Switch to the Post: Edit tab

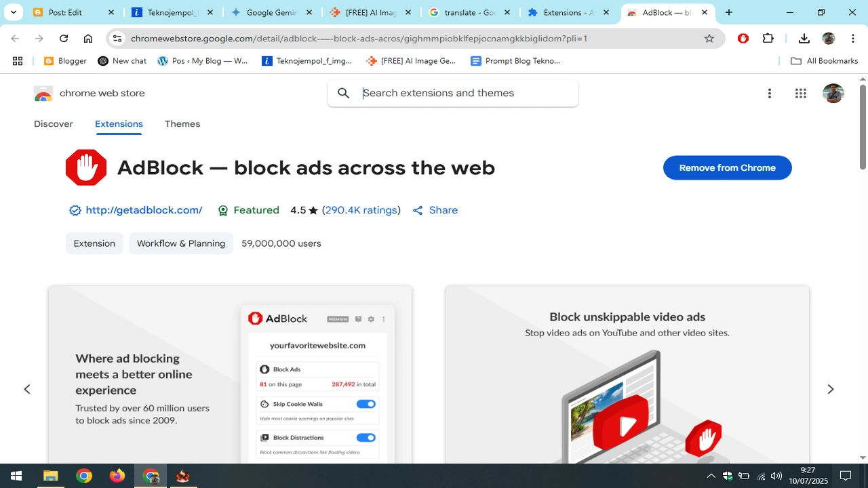(x=73, y=12)
